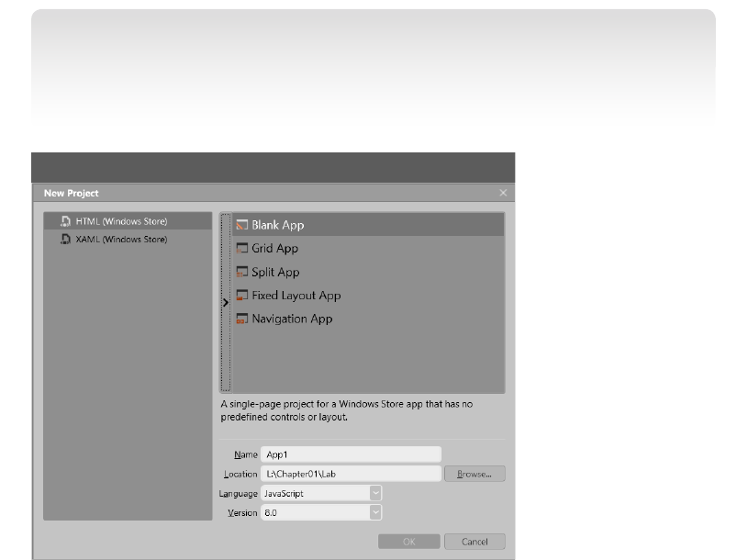Screen dimensions: 748x560
Task: Click the Location field label
Action: coord(240,474)
